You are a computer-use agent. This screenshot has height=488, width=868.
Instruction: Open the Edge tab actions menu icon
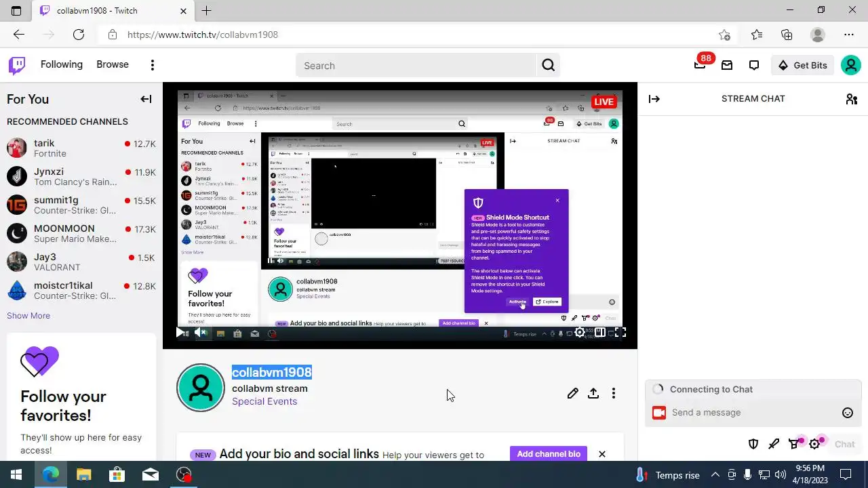[x=16, y=11]
